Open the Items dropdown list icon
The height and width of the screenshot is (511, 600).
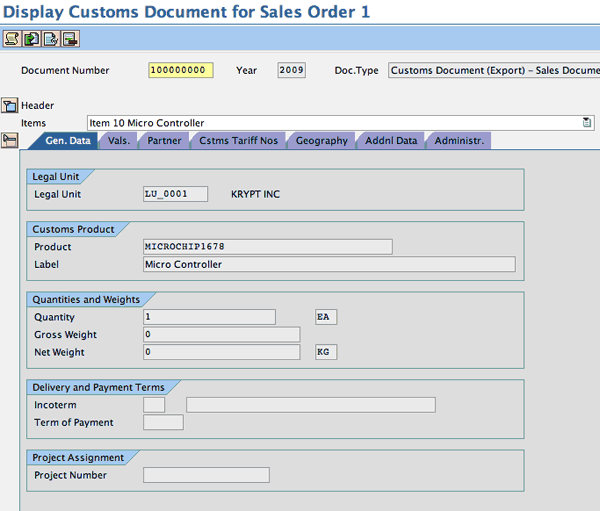[x=587, y=123]
